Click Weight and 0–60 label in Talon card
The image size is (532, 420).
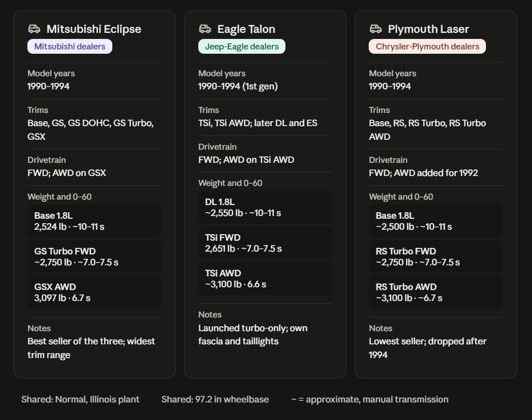tap(230, 183)
